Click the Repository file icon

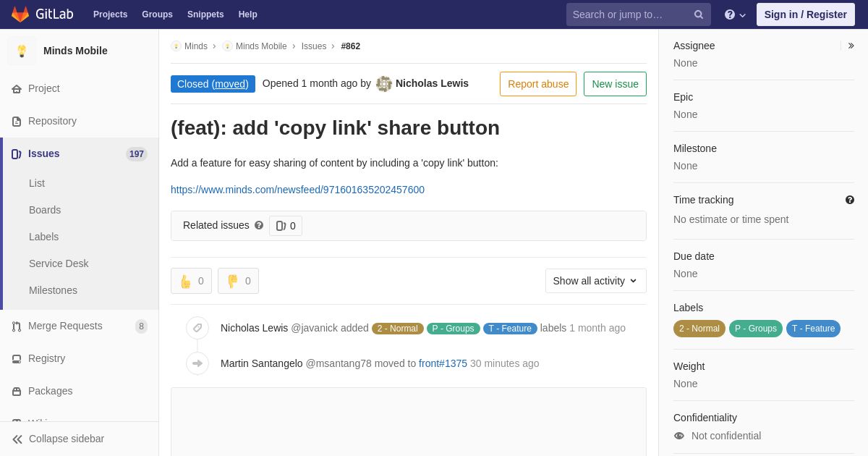[x=17, y=122]
